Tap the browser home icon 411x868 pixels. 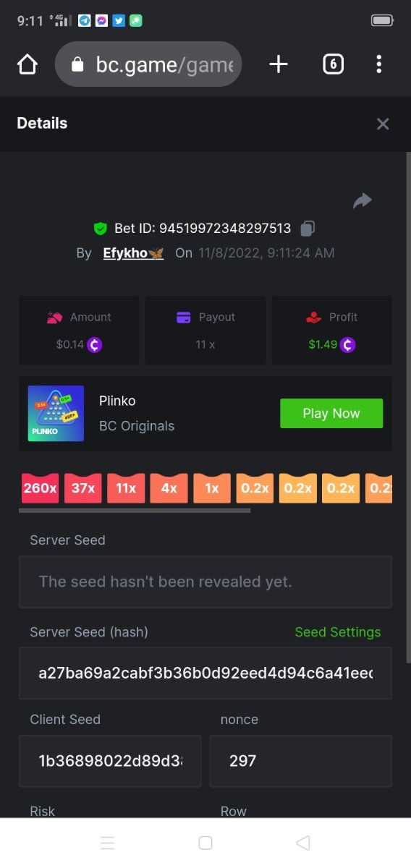27,65
